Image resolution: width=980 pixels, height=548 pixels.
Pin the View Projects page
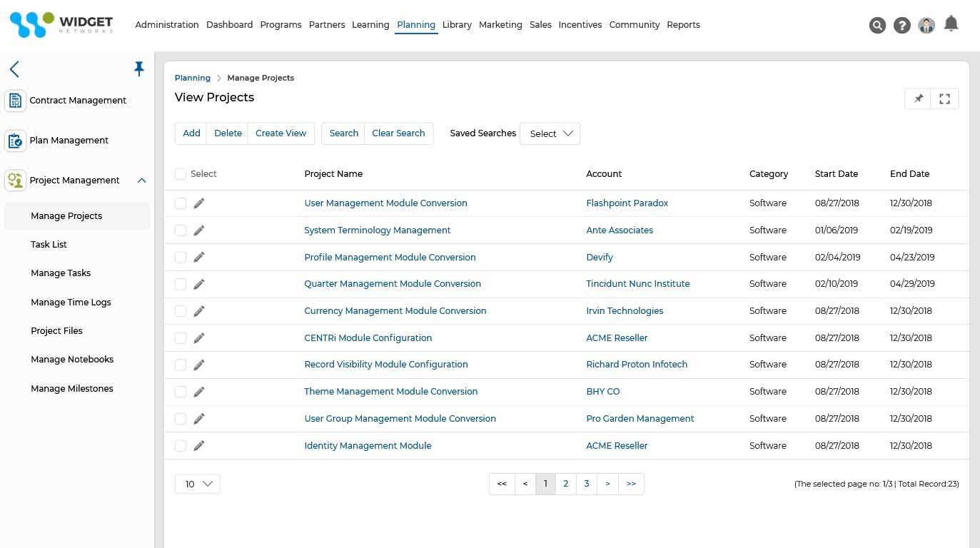tap(918, 98)
